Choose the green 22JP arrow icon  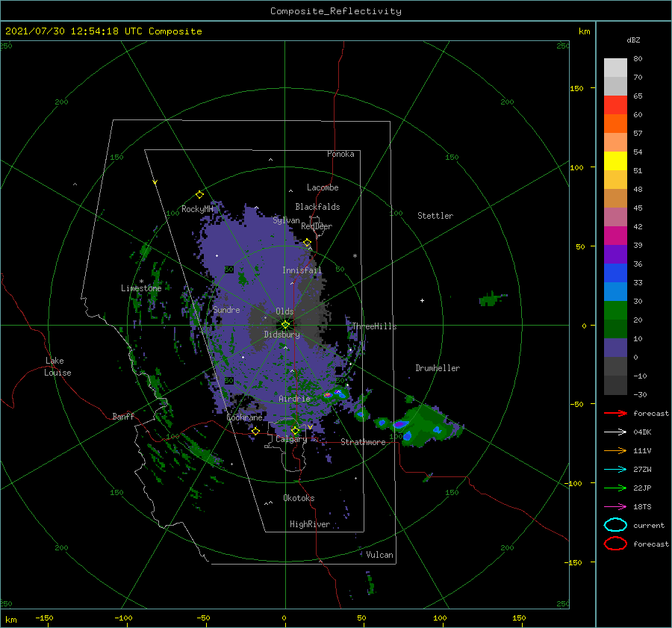tap(615, 488)
